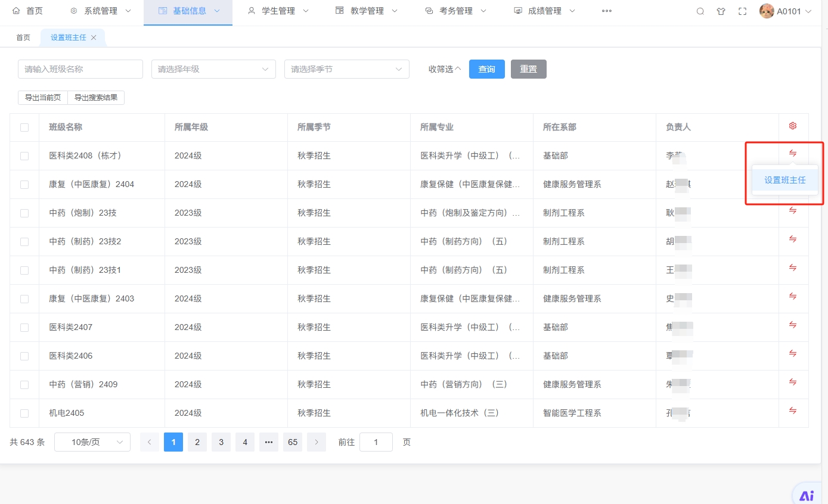
Task: Check the 中药（制药）23技1 row checkbox
Action: pos(24,270)
